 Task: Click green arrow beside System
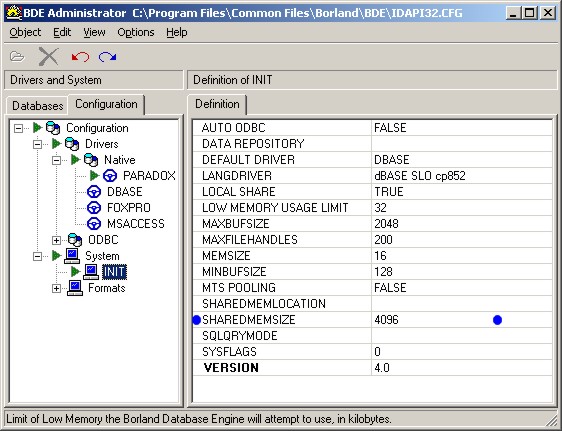click(x=56, y=255)
